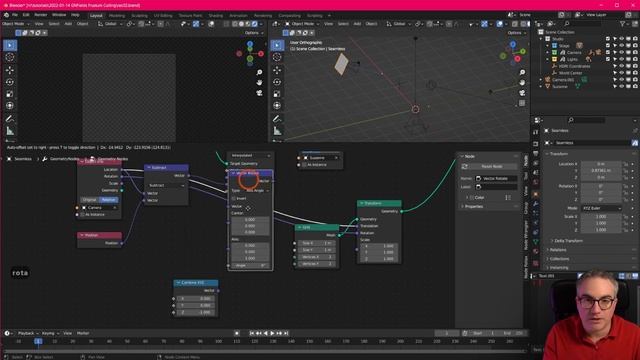Play the animation forward

(272, 333)
